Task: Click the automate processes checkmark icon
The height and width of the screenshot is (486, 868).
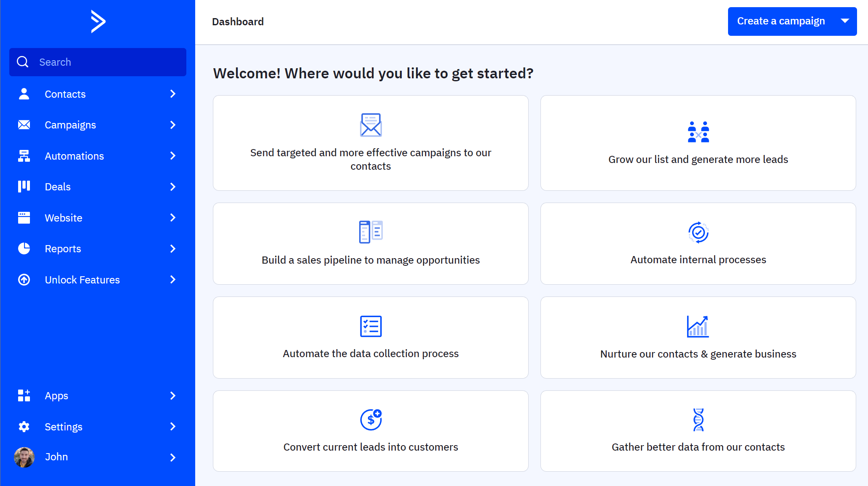Action: [698, 232]
